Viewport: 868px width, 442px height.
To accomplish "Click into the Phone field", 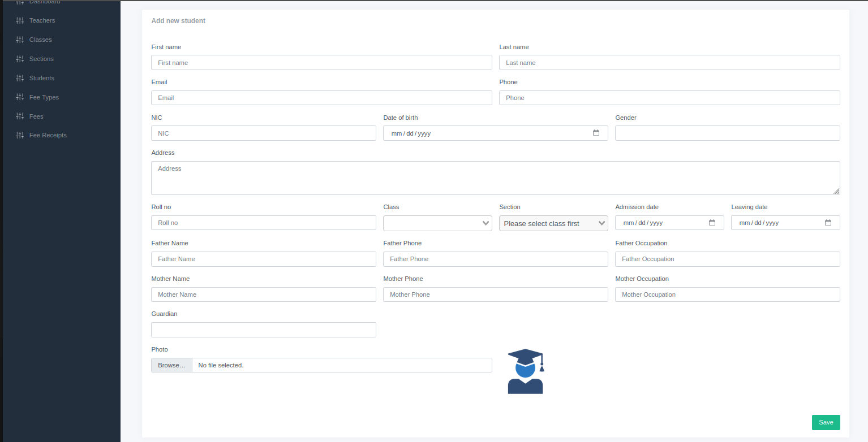I will point(669,97).
